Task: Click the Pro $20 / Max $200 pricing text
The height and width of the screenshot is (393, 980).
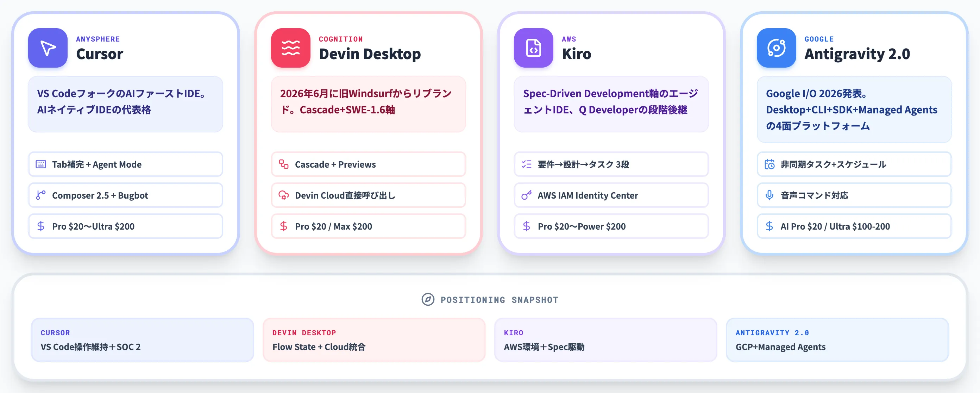Action: click(333, 226)
